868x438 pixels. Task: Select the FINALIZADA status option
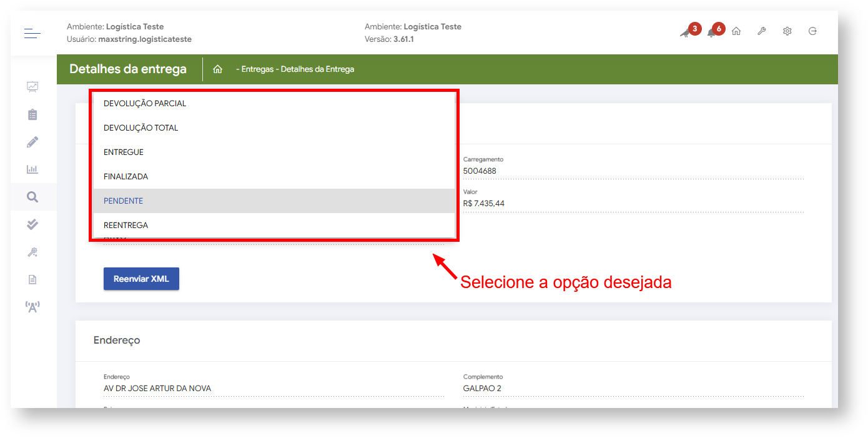tap(274, 177)
